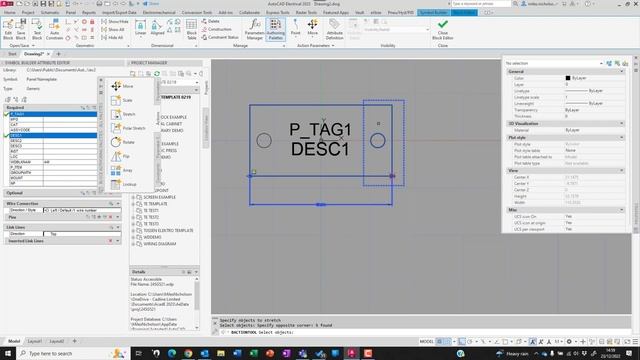Click the ByLayer color swatch in Properties
Screen dimensions: 640x360
click(x=568, y=78)
